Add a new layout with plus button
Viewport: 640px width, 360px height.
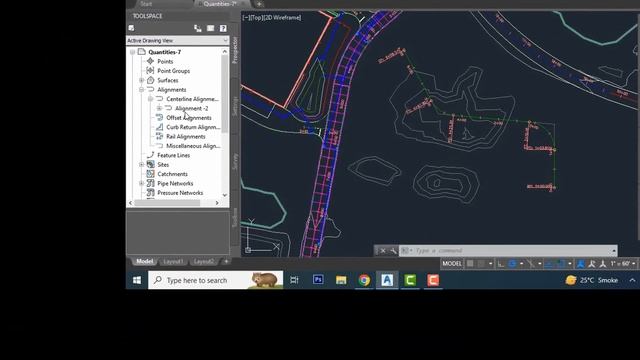[226, 261]
